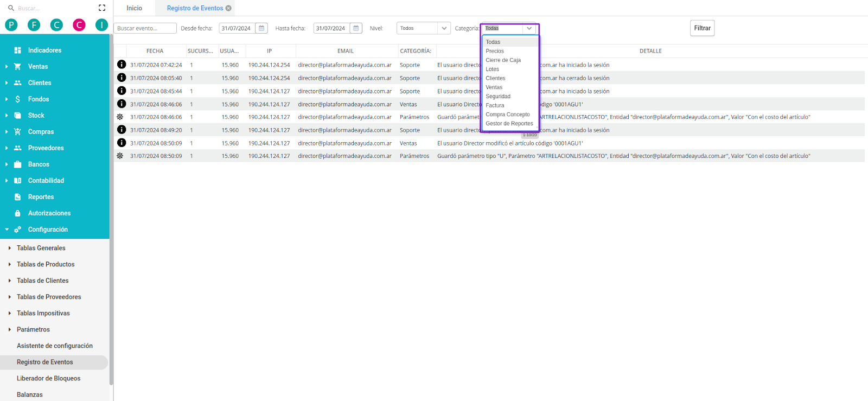Click info icon of 07:42:24 event

[x=122, y=64]
